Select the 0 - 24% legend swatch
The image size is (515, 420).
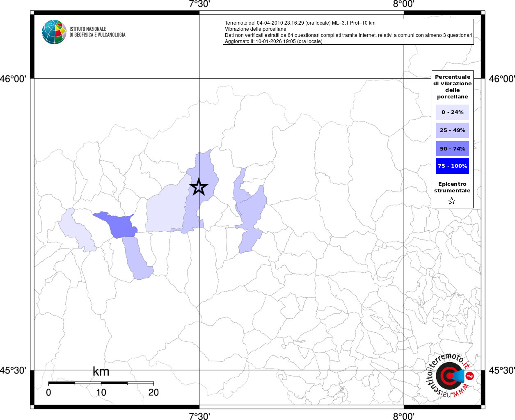coord(452,112)
